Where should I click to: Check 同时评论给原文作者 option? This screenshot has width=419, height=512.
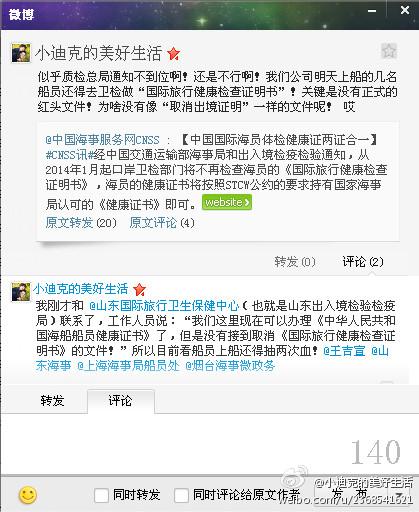181,495
